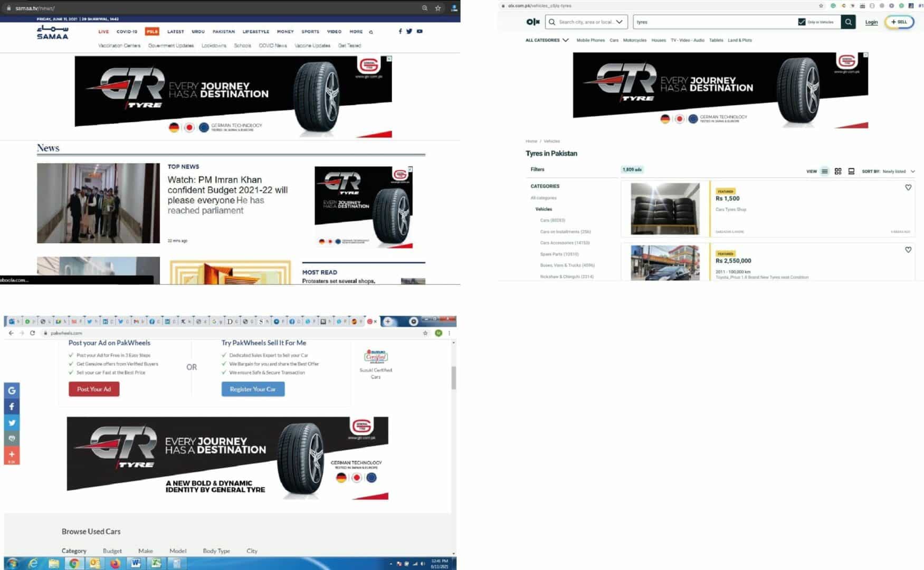Open the profile icon in the samaa.tv browser
The height and width of the screenshot is (570, 924).
tap(453, 8)
